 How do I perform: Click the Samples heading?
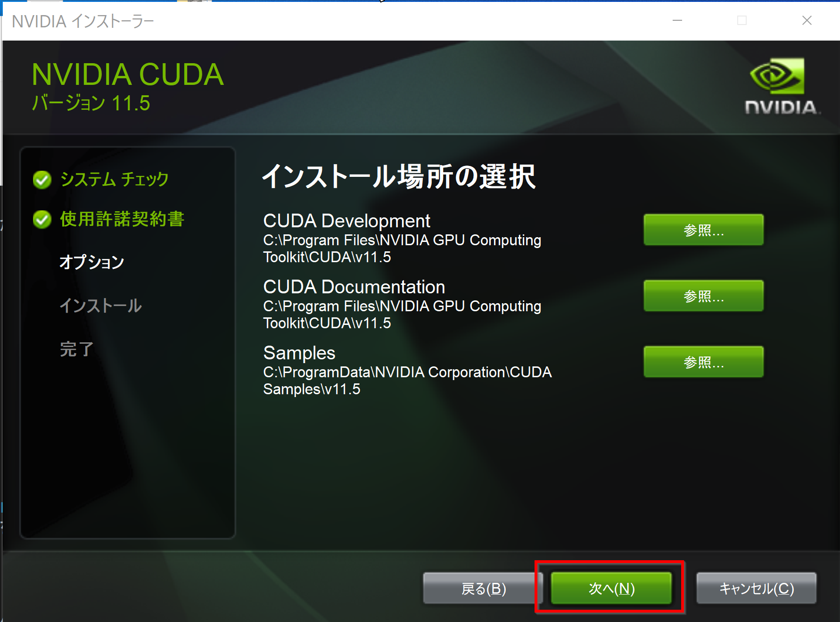pos(299,353)
